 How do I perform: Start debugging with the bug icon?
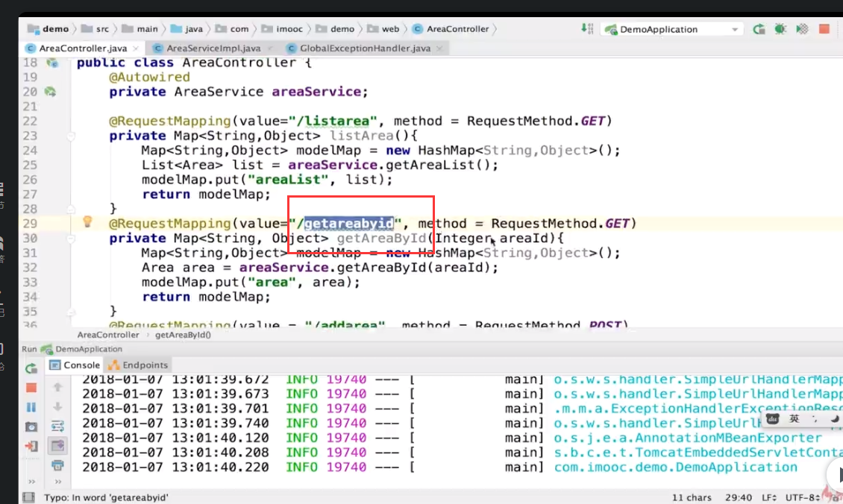(780, 29)
